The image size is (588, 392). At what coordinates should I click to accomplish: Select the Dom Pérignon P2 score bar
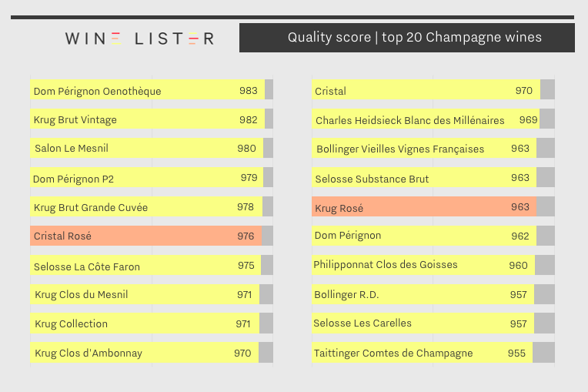[147, 177]
